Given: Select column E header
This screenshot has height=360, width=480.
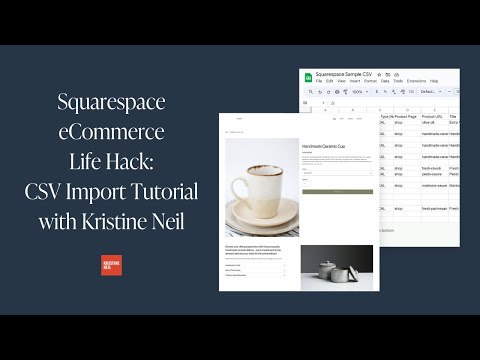Looking at the screenshot, I should point(435,110).
